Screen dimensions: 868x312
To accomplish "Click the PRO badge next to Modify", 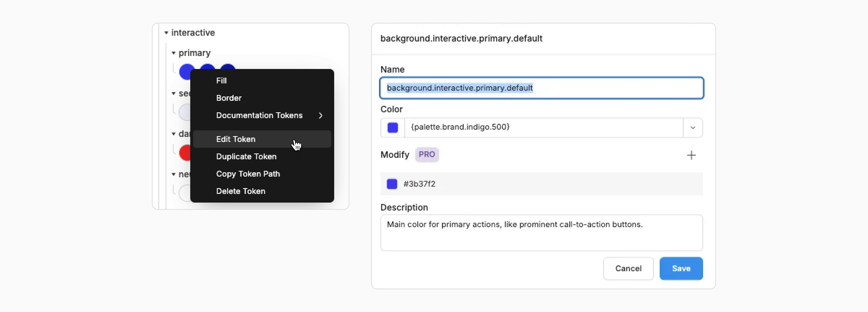I will click(427, 155).
